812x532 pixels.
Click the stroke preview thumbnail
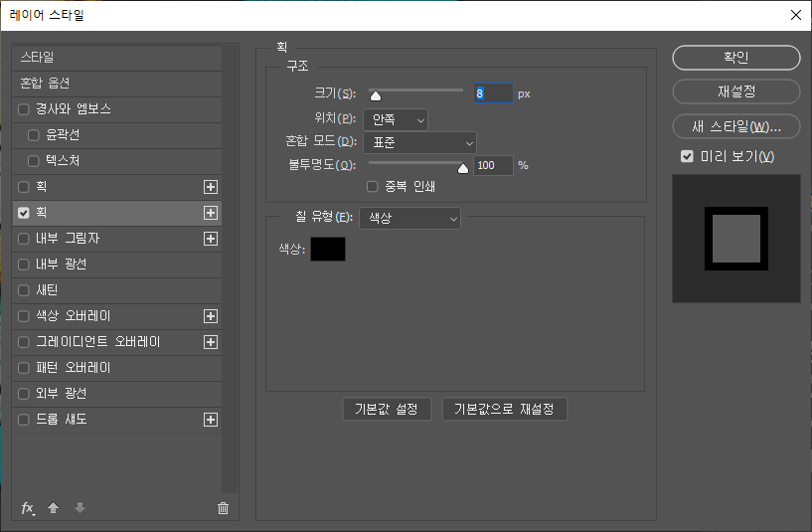[x=735, y=239]
